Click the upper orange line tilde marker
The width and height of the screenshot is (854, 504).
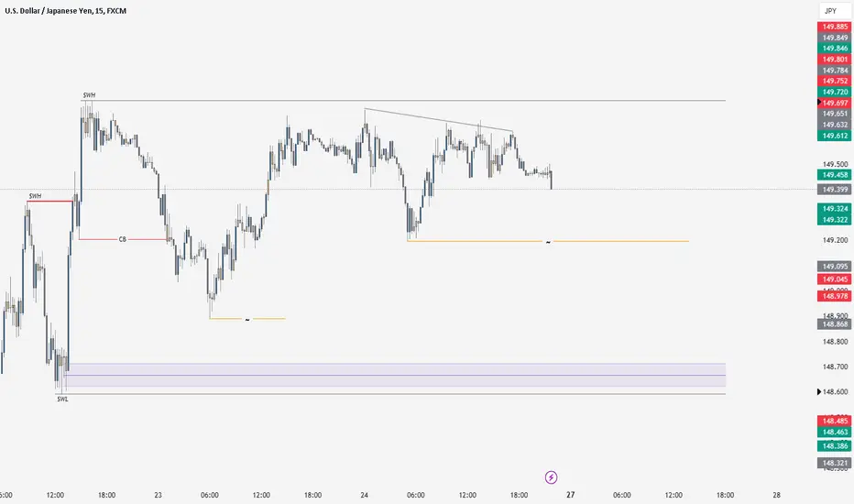pyautogui.click(x=548, y=241)
